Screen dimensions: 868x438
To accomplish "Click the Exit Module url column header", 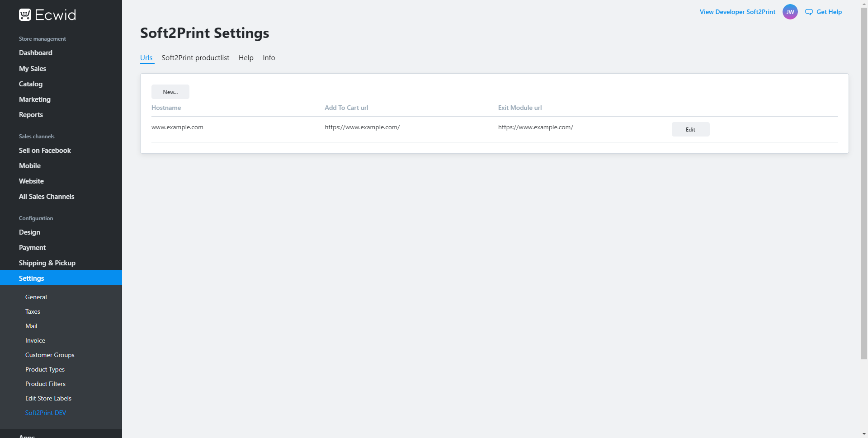I will pos(520,108).
